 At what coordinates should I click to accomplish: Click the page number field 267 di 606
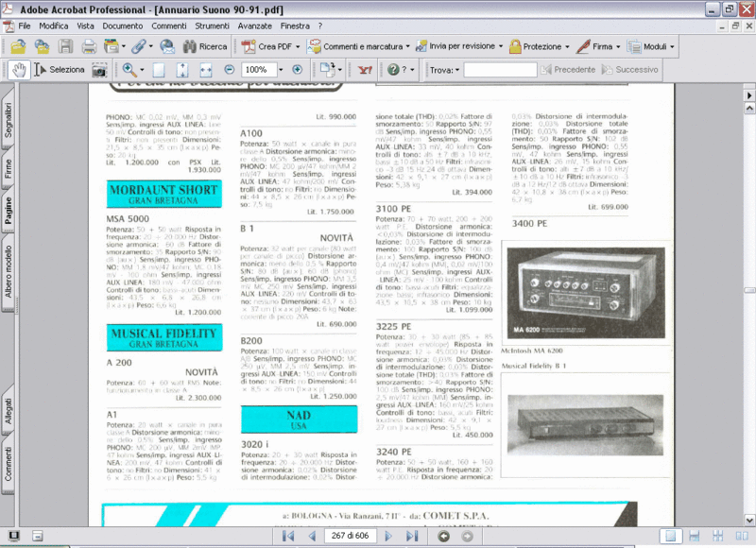[350, 536]
